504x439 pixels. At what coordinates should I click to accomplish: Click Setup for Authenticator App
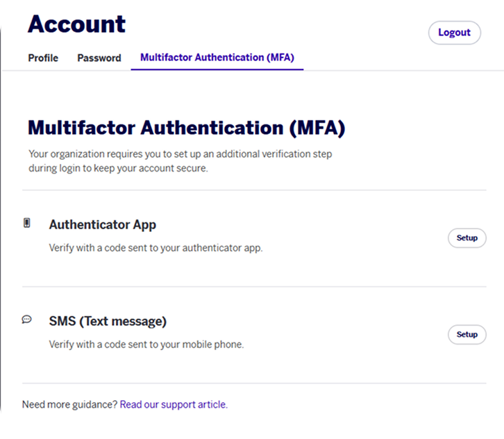coord(467,238)
